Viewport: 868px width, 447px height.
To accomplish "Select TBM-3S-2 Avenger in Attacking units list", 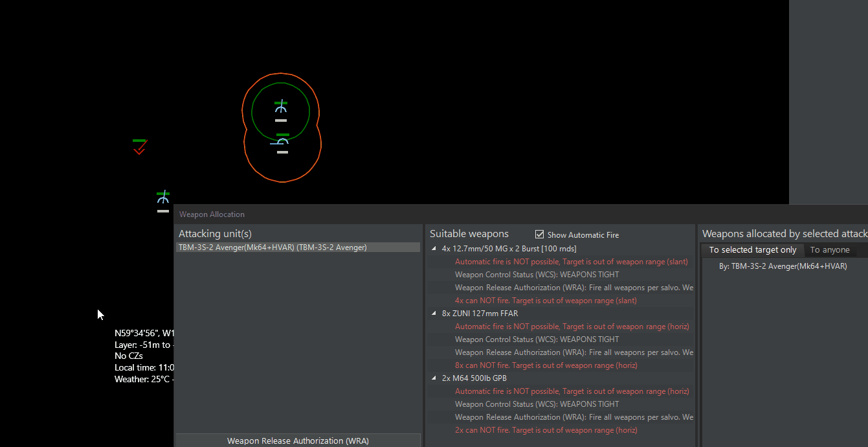I will click(298, 247).
